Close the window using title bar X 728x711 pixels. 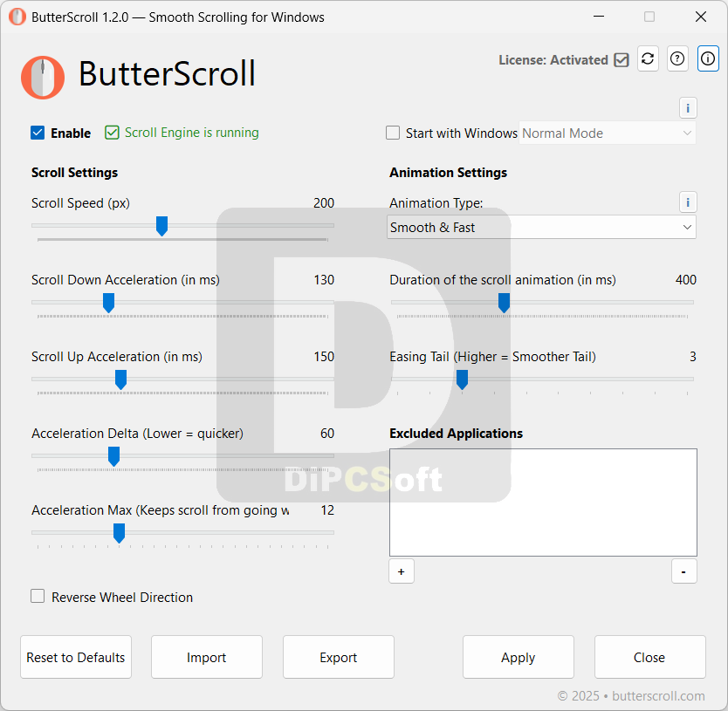[701, 17]
